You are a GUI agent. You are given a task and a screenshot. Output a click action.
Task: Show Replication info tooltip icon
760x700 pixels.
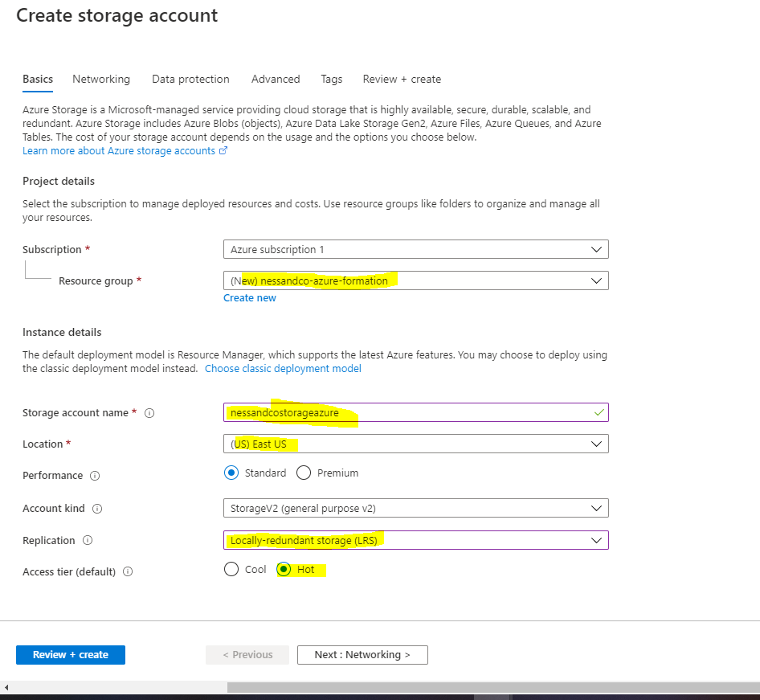tap(88, 540)
